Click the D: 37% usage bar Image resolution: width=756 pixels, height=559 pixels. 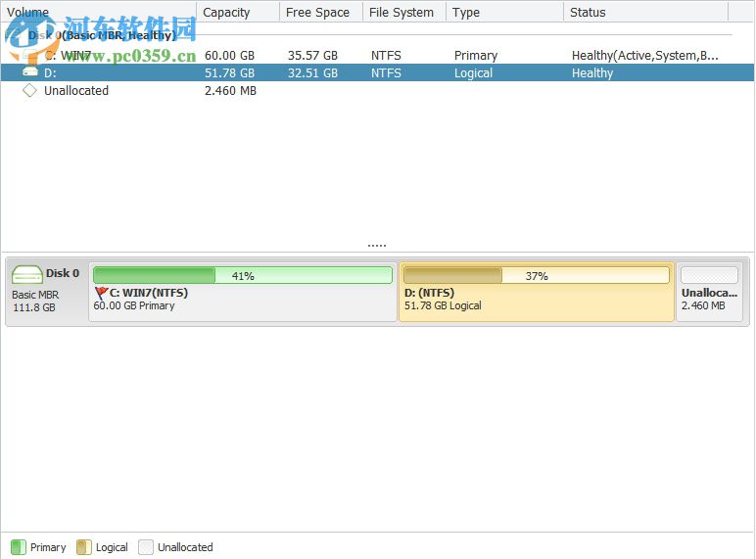coord(536,275)
